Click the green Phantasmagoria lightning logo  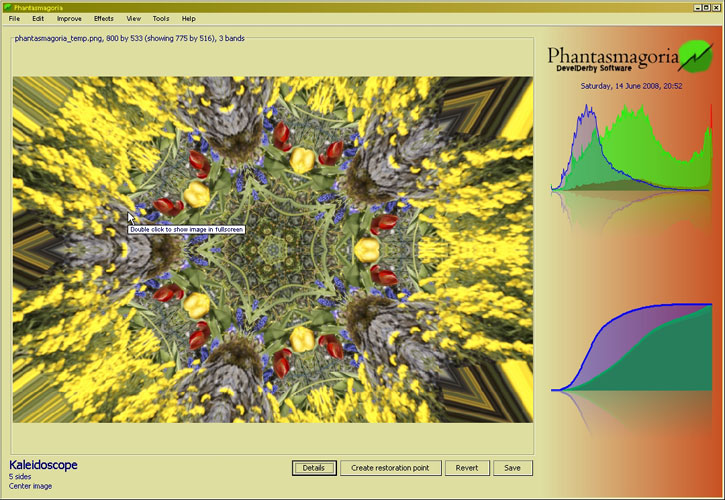(x=695, y=57)
